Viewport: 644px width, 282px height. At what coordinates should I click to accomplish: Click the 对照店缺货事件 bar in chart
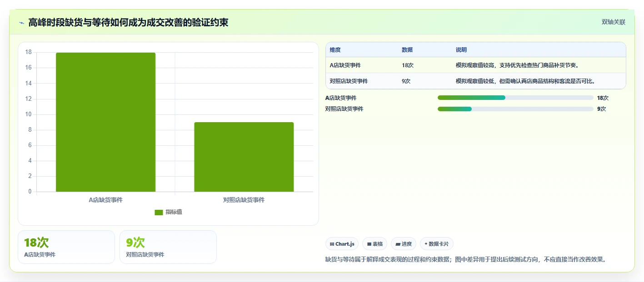(244, 157)
